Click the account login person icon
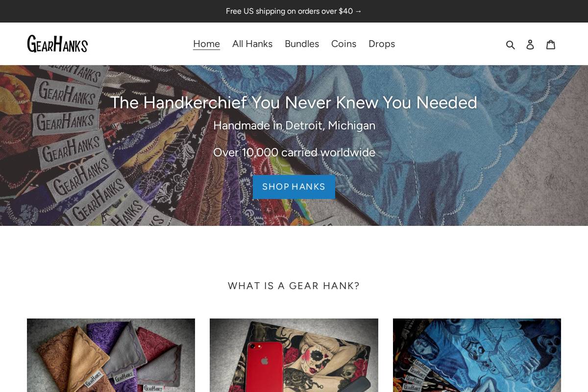Viewport: 588px width, 392px height. point(530,45)
